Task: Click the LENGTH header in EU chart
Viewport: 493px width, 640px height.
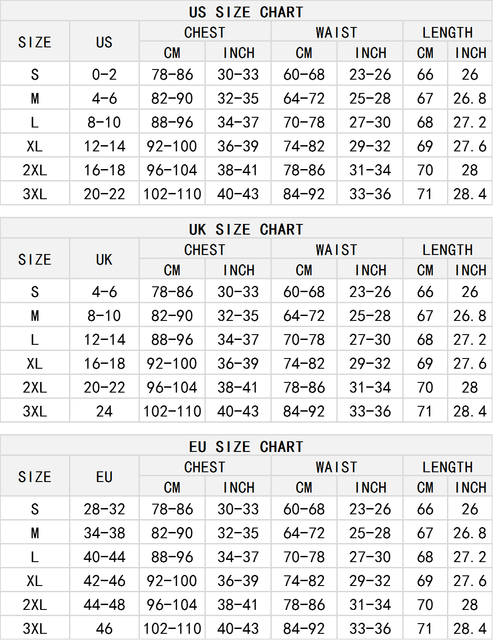Action: [x=448, y=467]
